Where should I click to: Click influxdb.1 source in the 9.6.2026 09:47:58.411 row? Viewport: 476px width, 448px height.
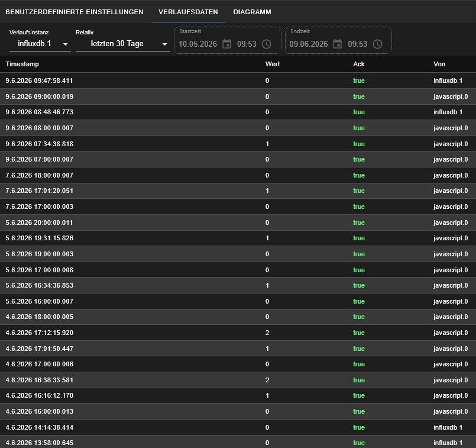click(448, 80)
